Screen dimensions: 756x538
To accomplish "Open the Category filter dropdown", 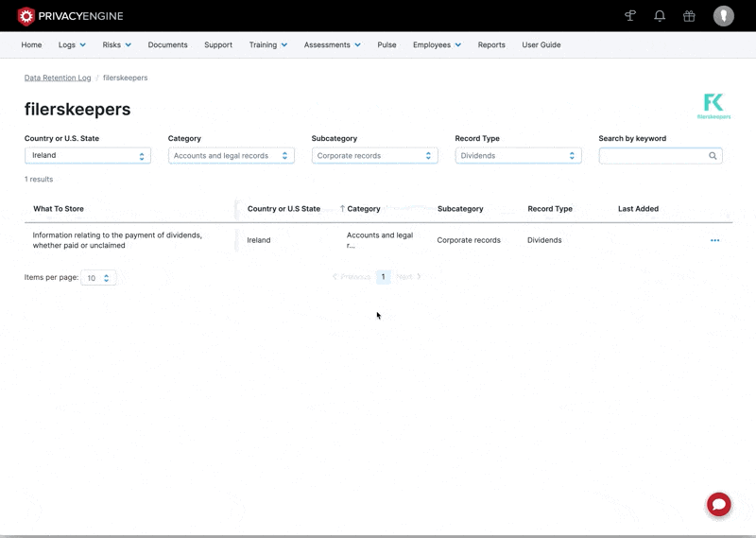I will click(232, 155).
